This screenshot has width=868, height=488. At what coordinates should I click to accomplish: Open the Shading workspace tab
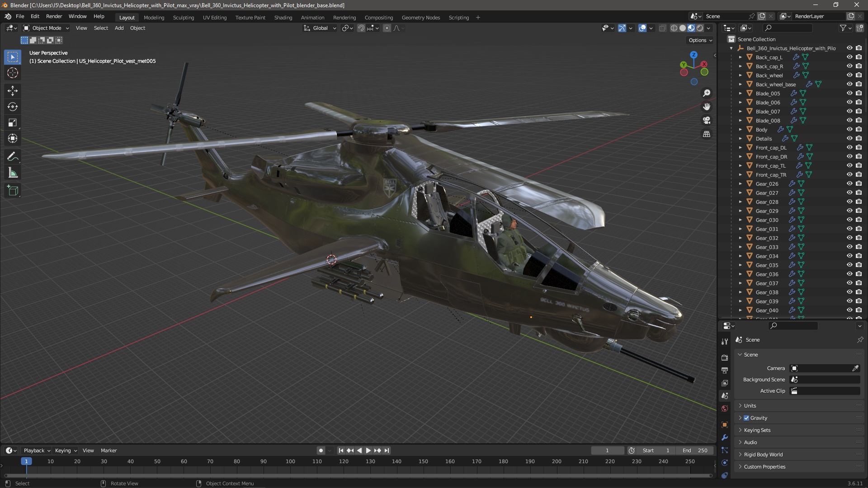pyautogui.click(x=283, y=18)
